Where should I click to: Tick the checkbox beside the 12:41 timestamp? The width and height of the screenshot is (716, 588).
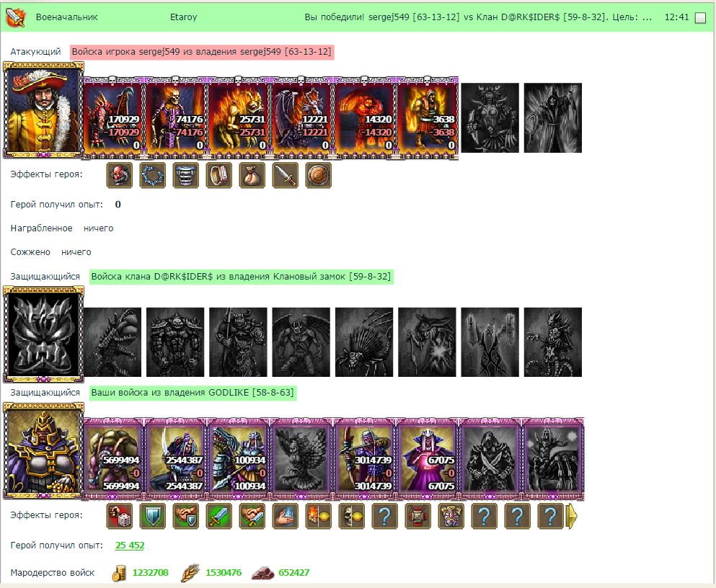(700, 18)
